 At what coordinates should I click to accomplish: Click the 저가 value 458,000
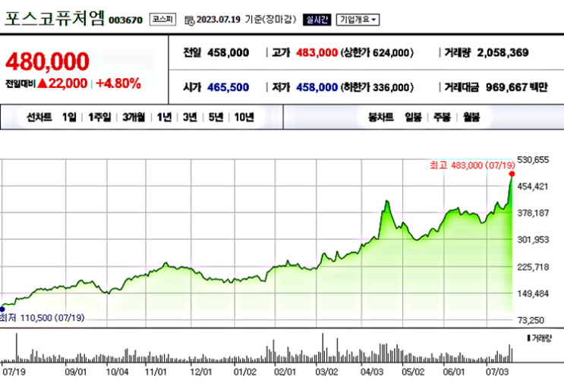[317, 87]
